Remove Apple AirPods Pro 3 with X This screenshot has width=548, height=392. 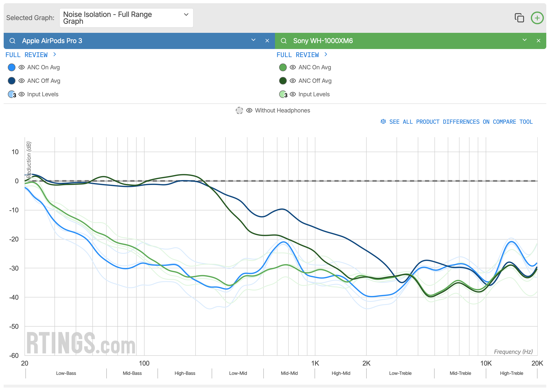pos(267,41)
